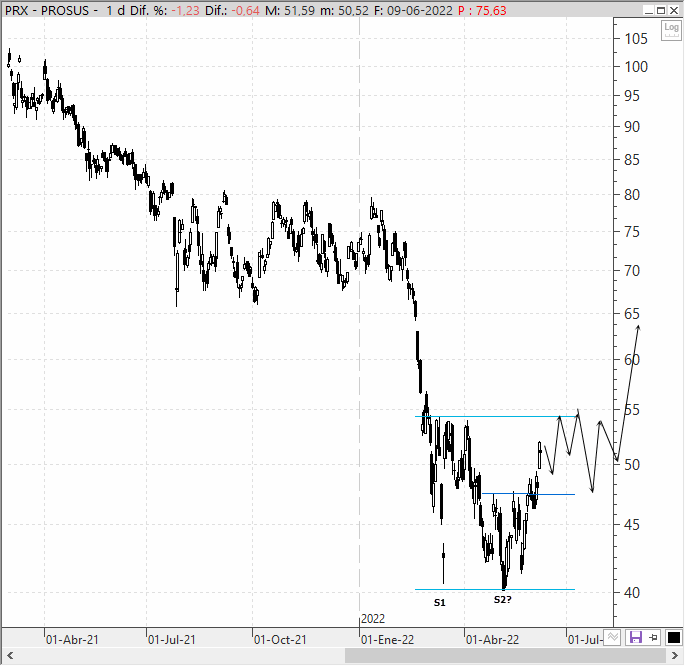Click the 80 price axis label
Image resolution: width=685 pixels, height=666 pixels.
pyautogui.click(x=632, y=195)
